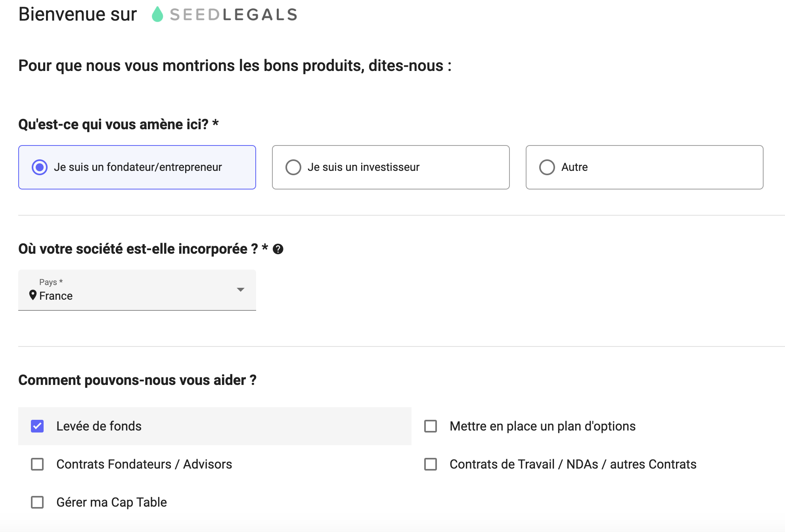Click the green SeedLegals droplet logo
Image resolution: width=785 pixels, height=532 pixels.
tap(157, 15)
